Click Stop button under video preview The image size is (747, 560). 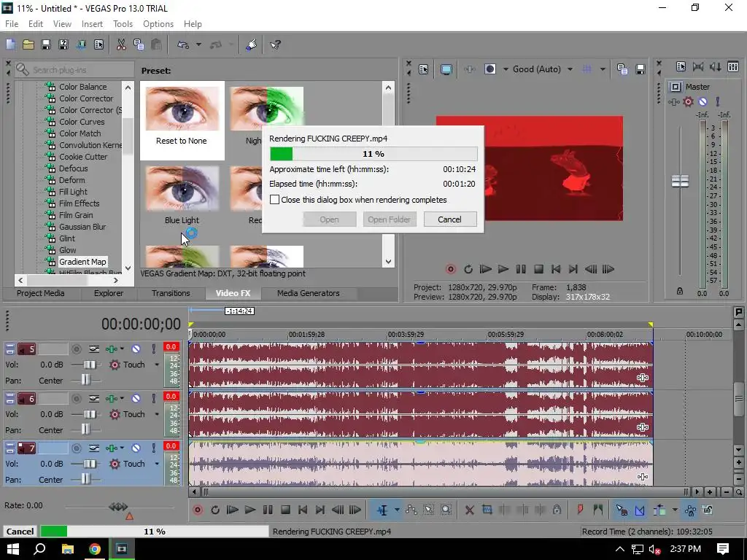coord(539,269)
